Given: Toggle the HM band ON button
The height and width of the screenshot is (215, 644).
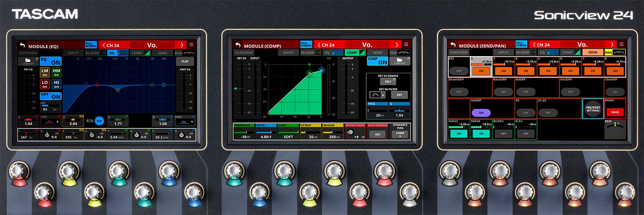Looking at the screenshot, I should tap(56, 73).
